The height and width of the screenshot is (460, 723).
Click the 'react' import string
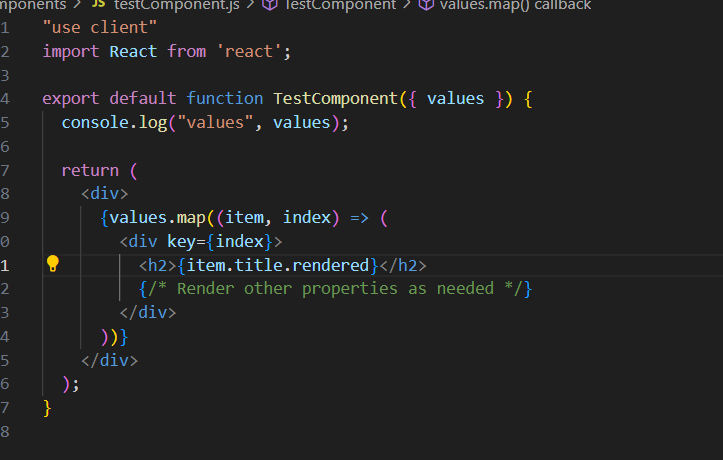pos(251,51)
